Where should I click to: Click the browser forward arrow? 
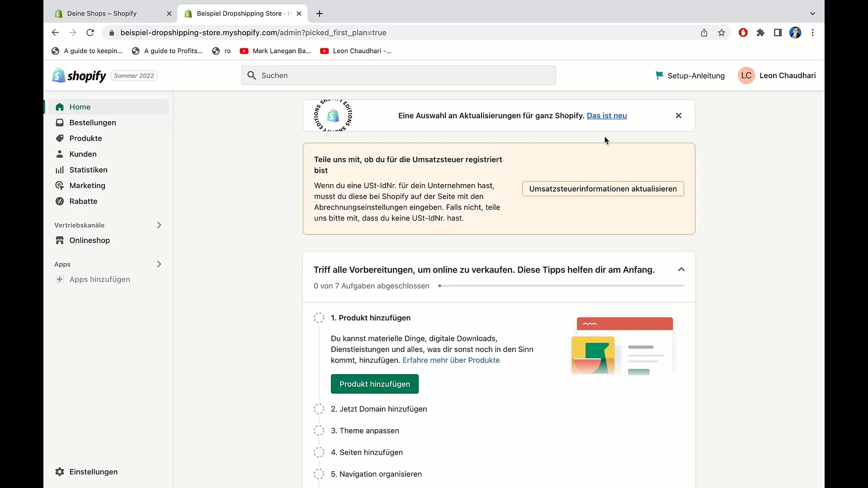click(73, 33)
